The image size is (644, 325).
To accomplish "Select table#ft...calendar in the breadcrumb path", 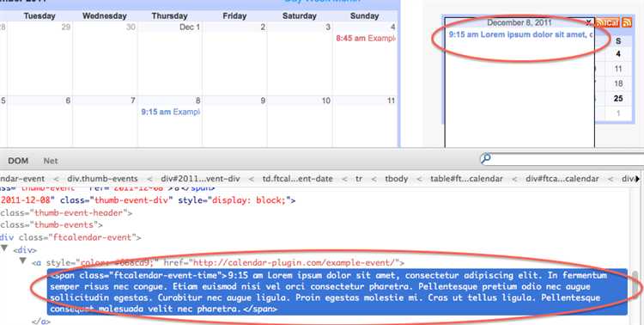I will (x=466, y=179).
